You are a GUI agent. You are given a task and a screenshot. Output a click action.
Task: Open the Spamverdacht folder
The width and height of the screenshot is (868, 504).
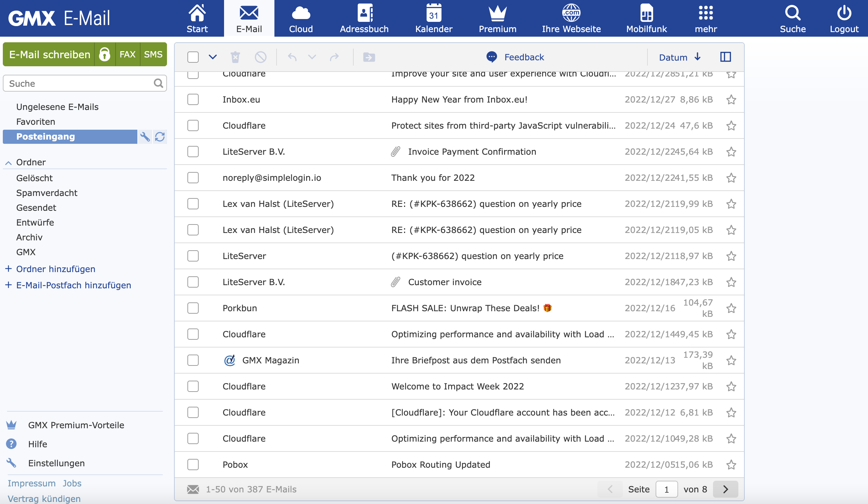click(47, 193)
